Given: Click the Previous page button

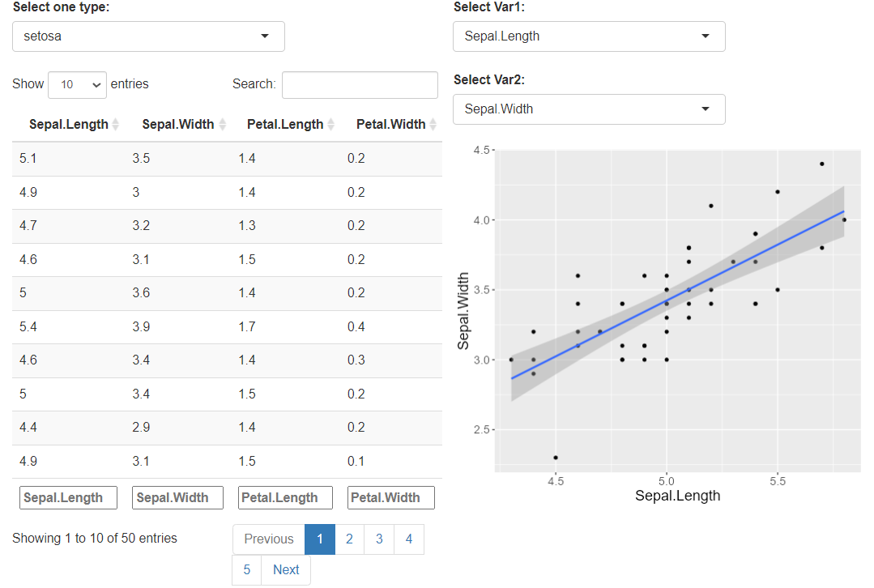Looking at the screenshot, I should [x=269, y=539].
